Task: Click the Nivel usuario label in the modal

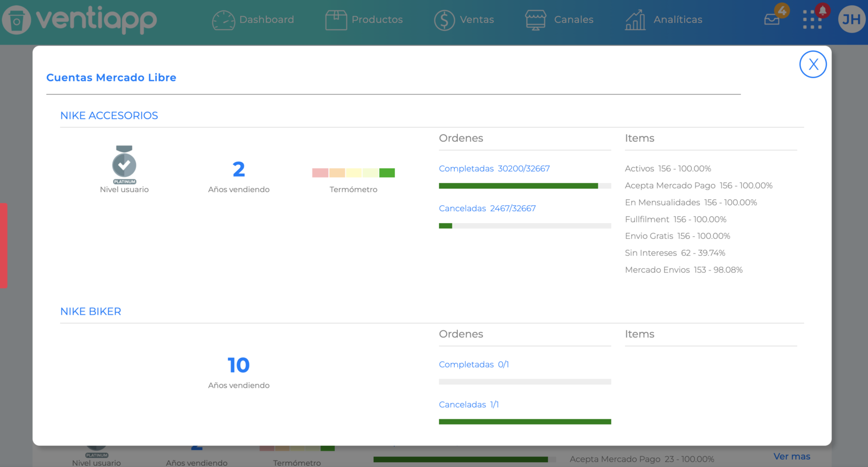Action: (124, 190)
